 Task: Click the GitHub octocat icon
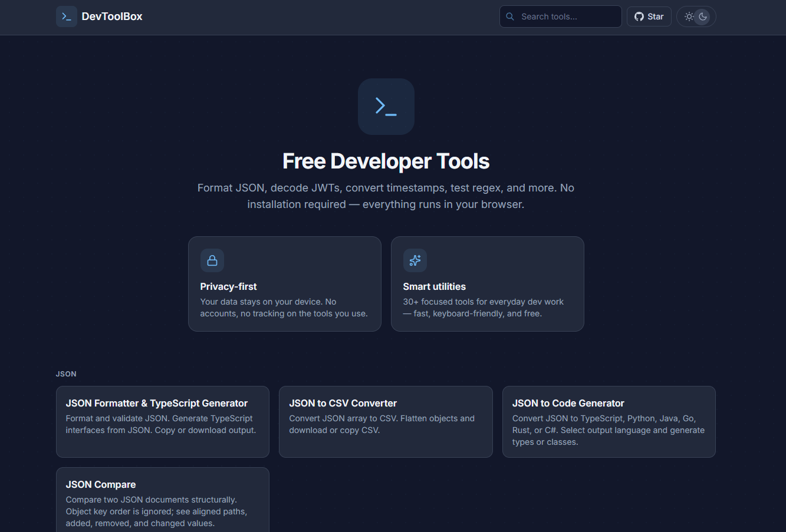click(x=639, y=16)
